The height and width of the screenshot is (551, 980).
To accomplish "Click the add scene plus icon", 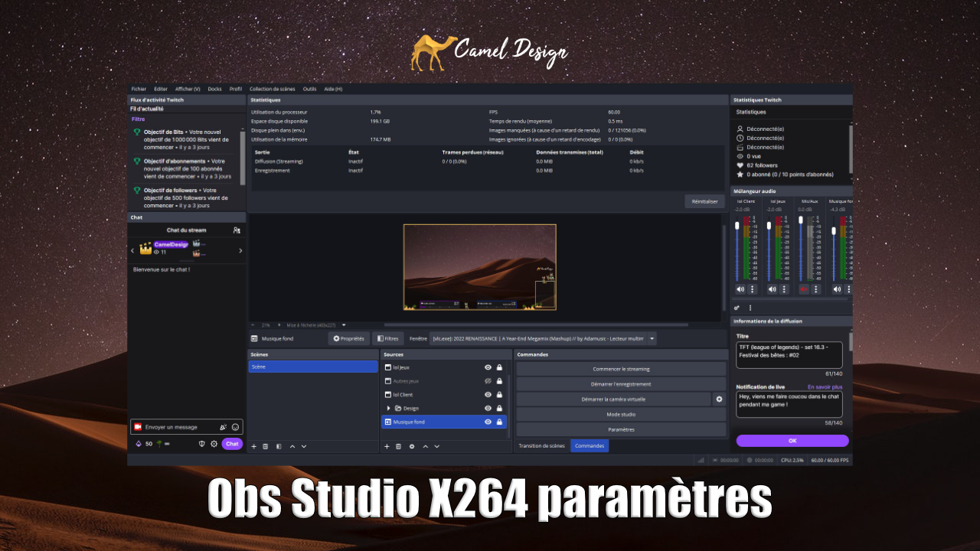I will 255,446.
